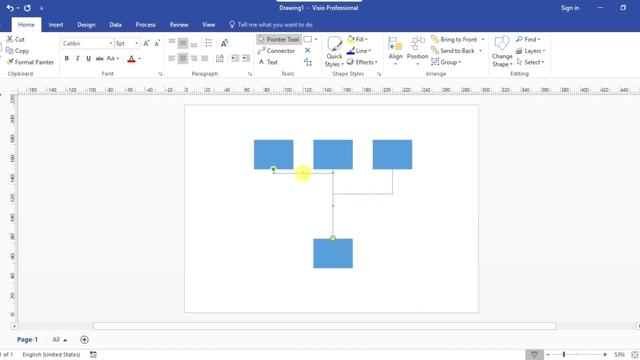Cut the selection with scissors icon
640x360 pixels.
pyautogui.click(x=16, y=39)
